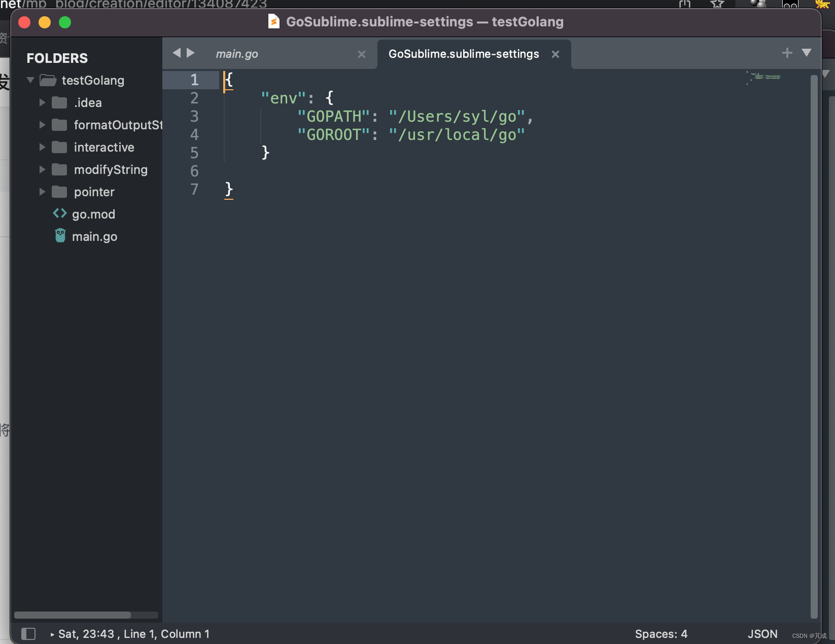The image size is (835, 644).
Task: Change the JSON syntax in the status bar
Action: 762,634
